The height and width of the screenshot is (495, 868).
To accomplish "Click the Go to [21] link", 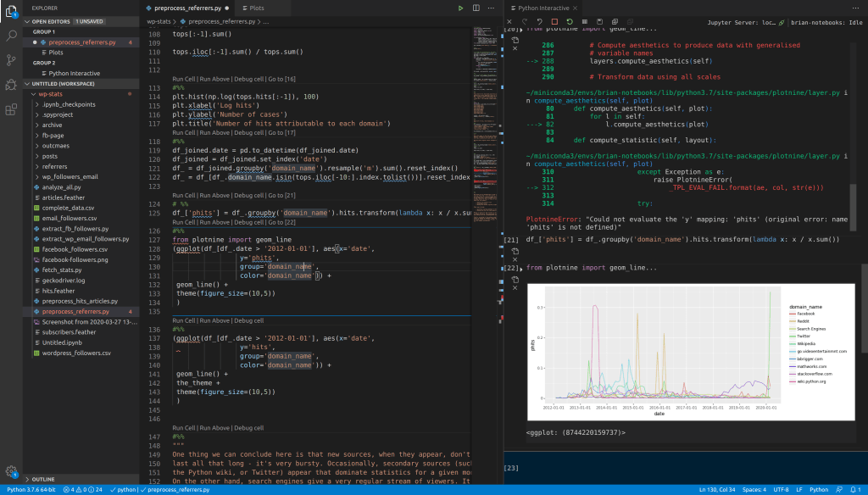I will click(281, 196).
